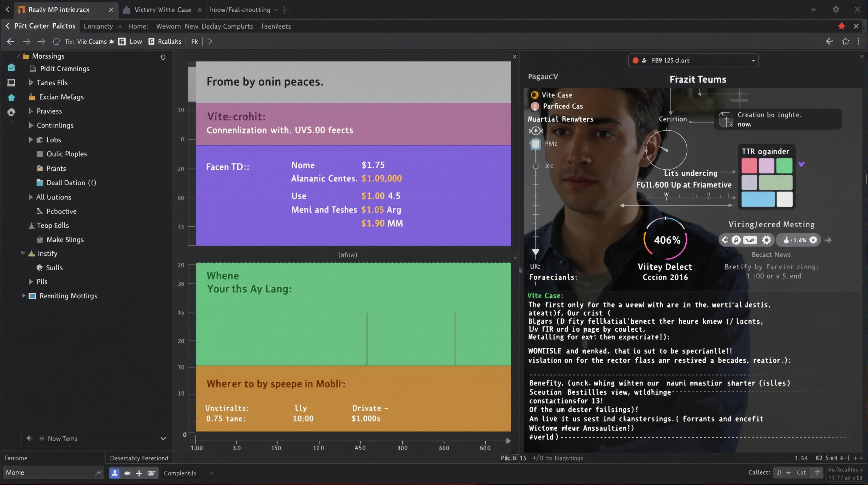Open the Make Slings item
Image resolution: width=868 pixels, height=485 pixels.
click(x=65, y=239)
